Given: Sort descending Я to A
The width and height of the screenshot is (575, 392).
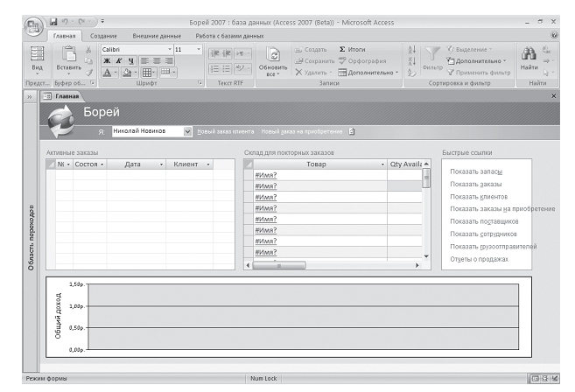Looking at the screenshot, I should tap(412, 61).
